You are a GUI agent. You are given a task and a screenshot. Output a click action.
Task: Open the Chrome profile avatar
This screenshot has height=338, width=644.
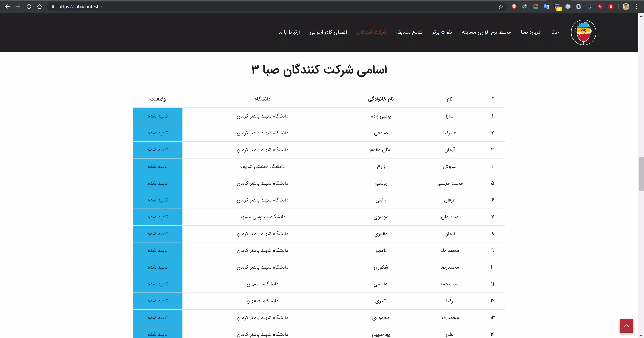click(x=626, y=7)
